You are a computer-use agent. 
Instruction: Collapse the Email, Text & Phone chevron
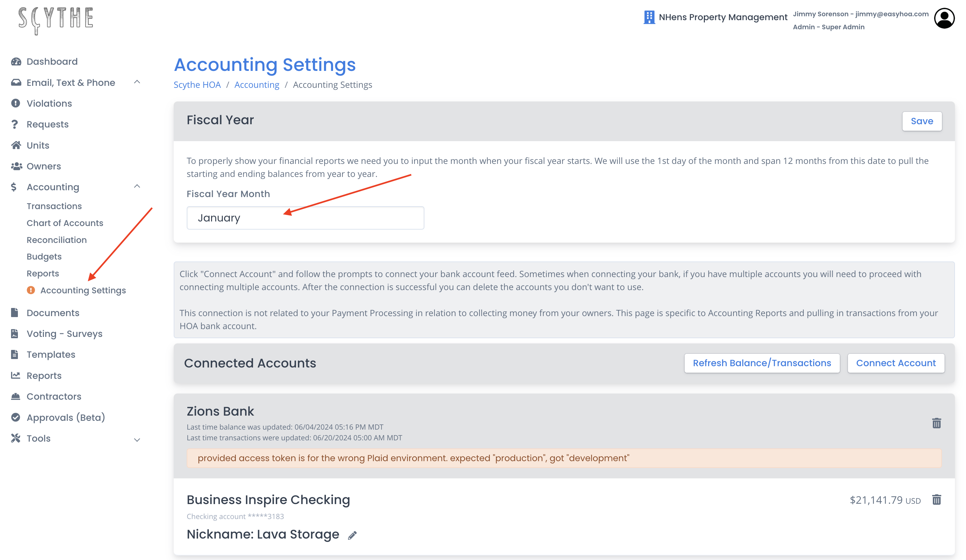click(137, 82)
